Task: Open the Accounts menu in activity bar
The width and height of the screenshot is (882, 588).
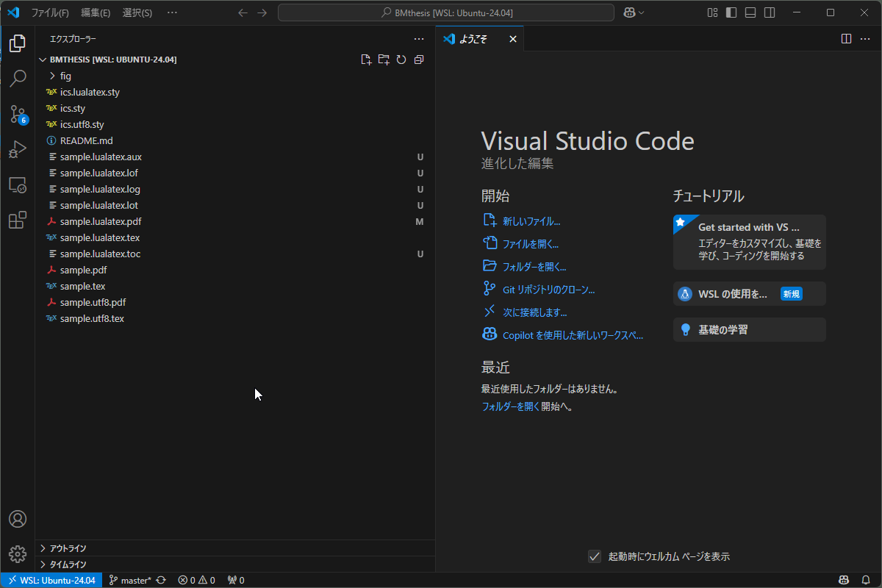Action: click(18, 519)
